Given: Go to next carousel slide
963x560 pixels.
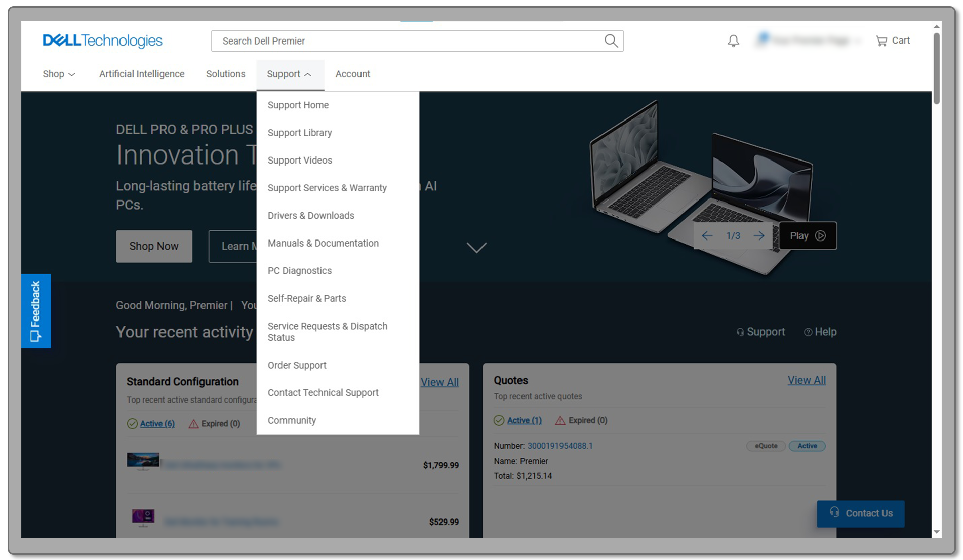Looking at the screenshot, I should [x=758, y=236].
